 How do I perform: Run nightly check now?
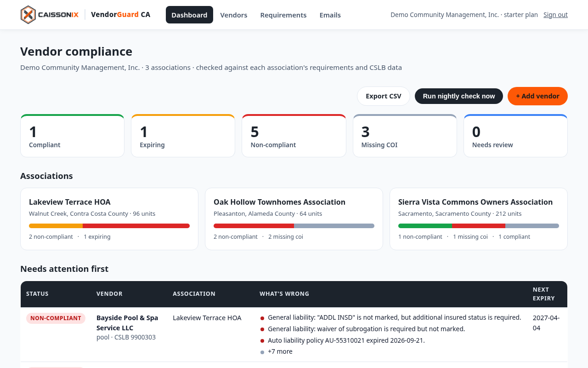click(x=459, y=96)
